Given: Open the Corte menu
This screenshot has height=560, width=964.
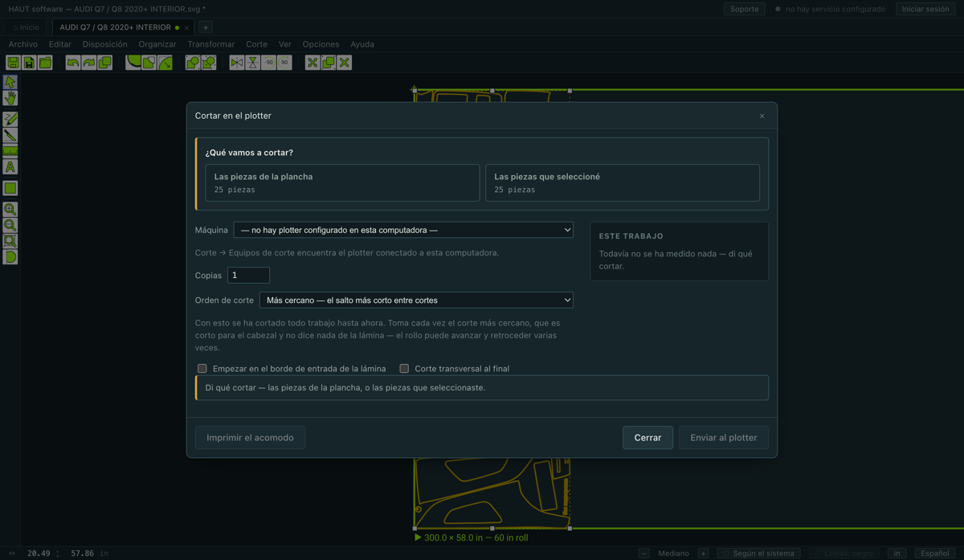Looking at the screenshot, I should [x=257, y=44].
